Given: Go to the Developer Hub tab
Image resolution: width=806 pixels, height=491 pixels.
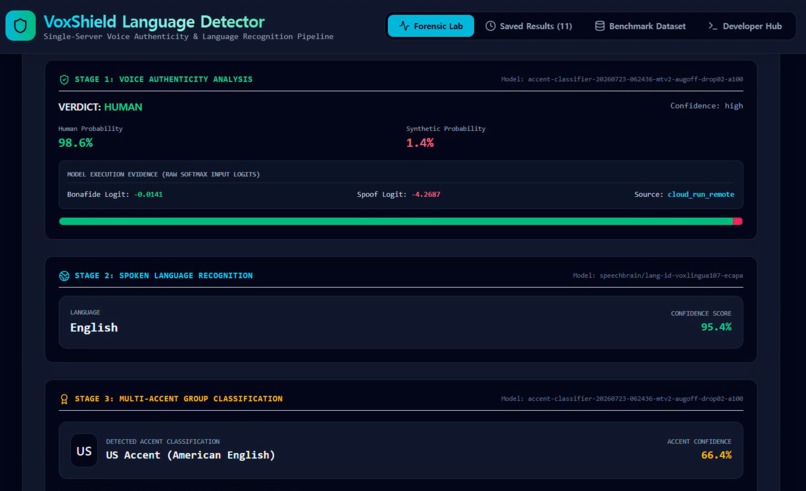Looking at the screenshot, I should (745, 26).
